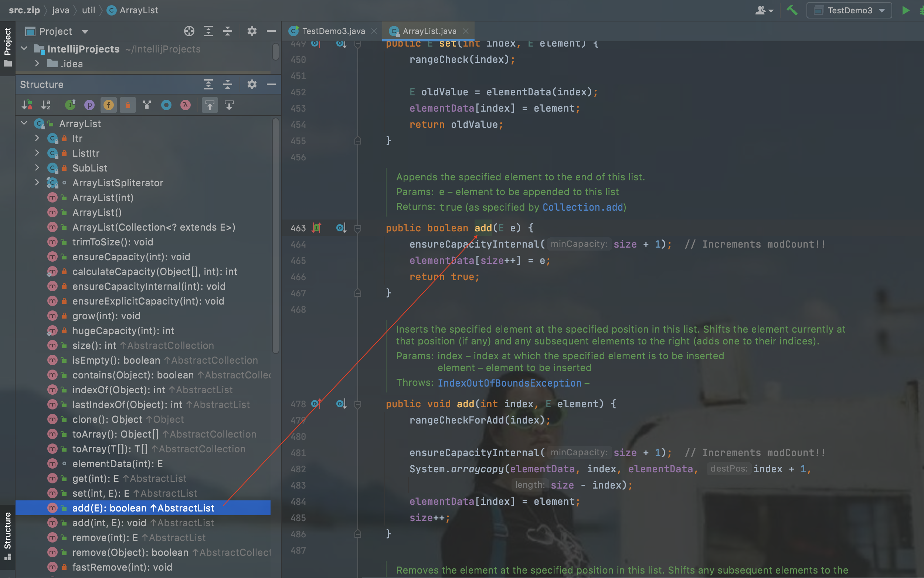Image resolution: width=924 pixels, height=578 pixels.
Task: Hide the Structure panel
Action: click(271, 84)
